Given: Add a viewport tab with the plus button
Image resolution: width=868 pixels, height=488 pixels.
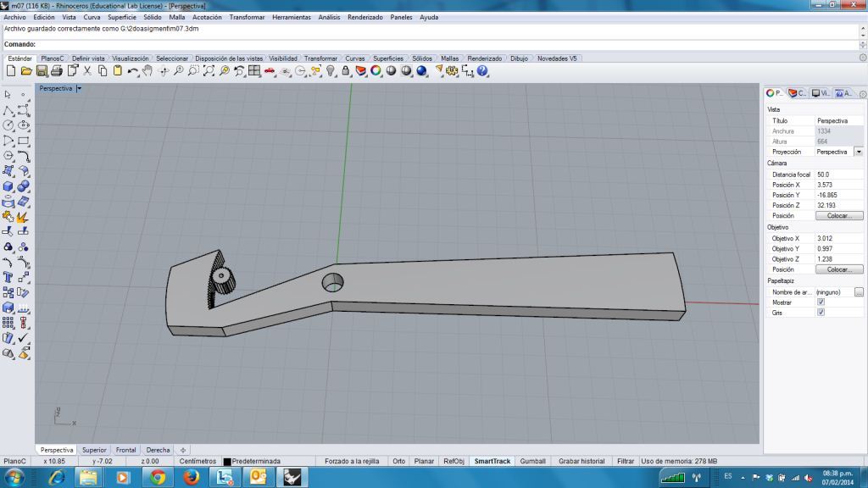Looking at the screenshot, I should click(183, 450).
